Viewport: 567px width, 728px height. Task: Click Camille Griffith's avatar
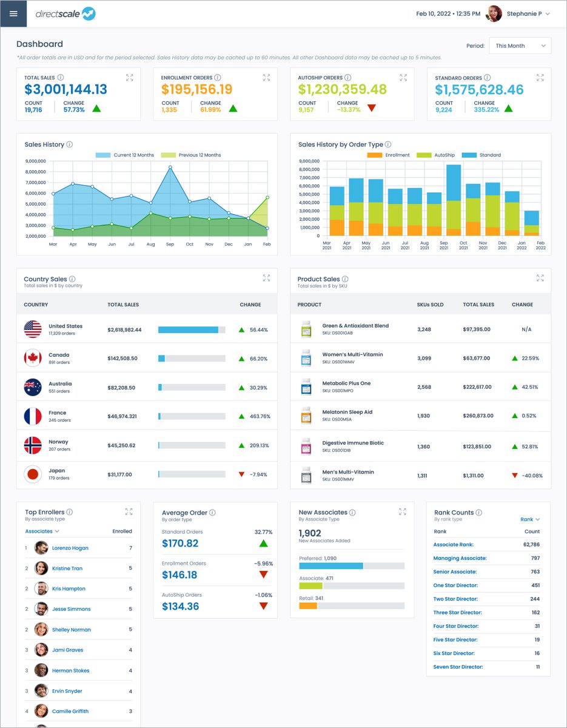pyautogui.click(x=41, y=711)
